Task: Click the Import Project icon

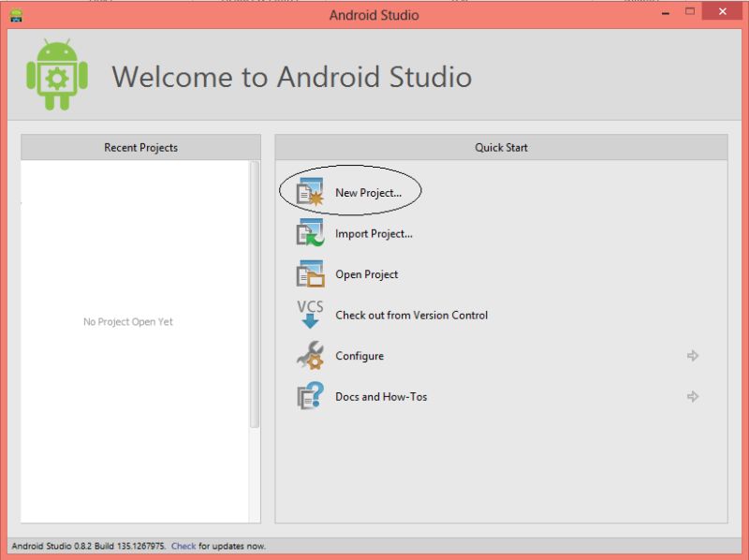Action: [309, 232]
